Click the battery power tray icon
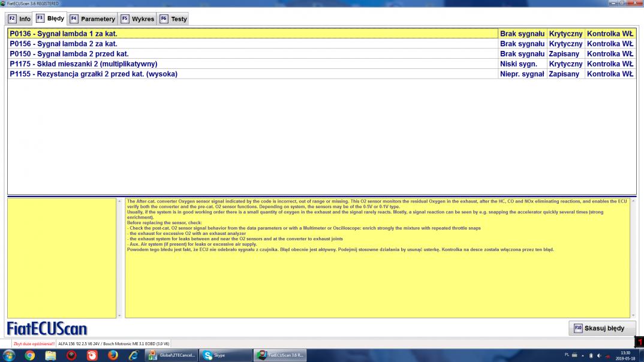Viewport: 644px width, 362px height. point(591,355)
